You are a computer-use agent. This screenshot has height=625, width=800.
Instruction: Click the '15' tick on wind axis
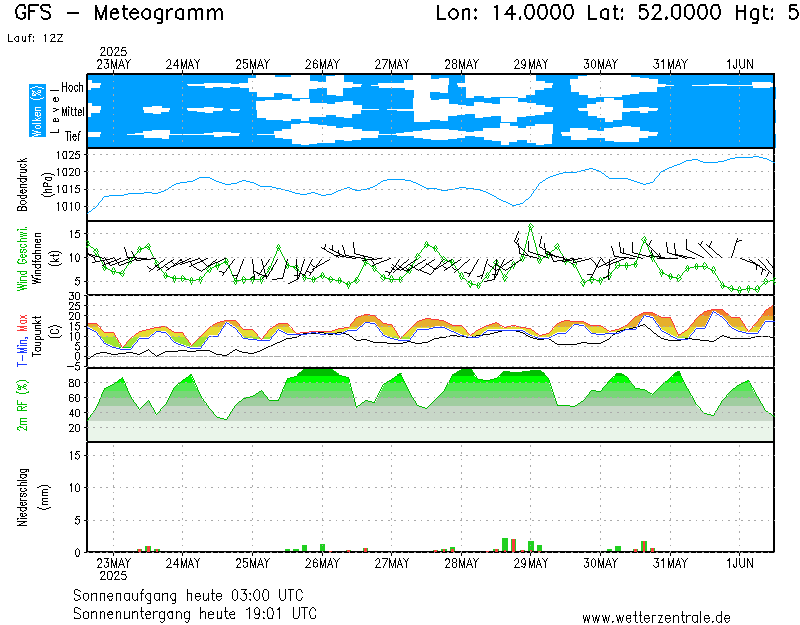click(x=75, y=234)
